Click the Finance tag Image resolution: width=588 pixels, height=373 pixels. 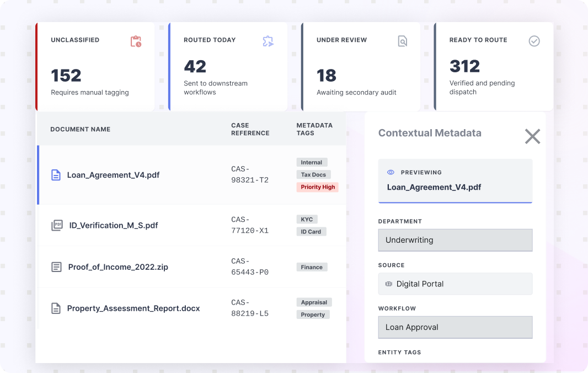coord(312,267)
